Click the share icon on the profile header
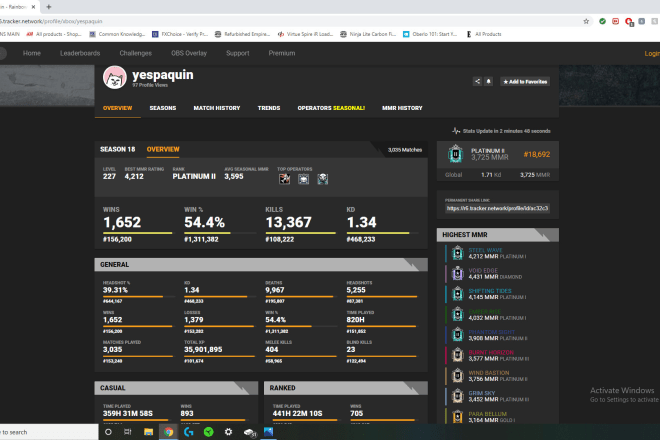660x440 pixels. [x=477, y=82]
